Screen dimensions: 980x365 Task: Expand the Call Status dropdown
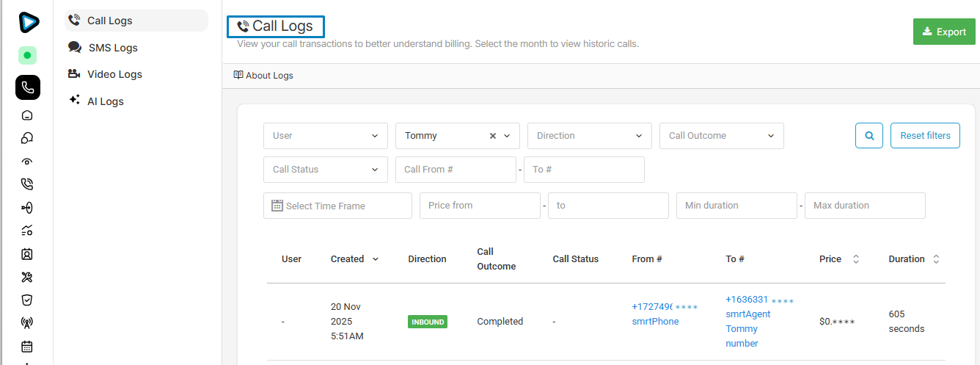326,170
